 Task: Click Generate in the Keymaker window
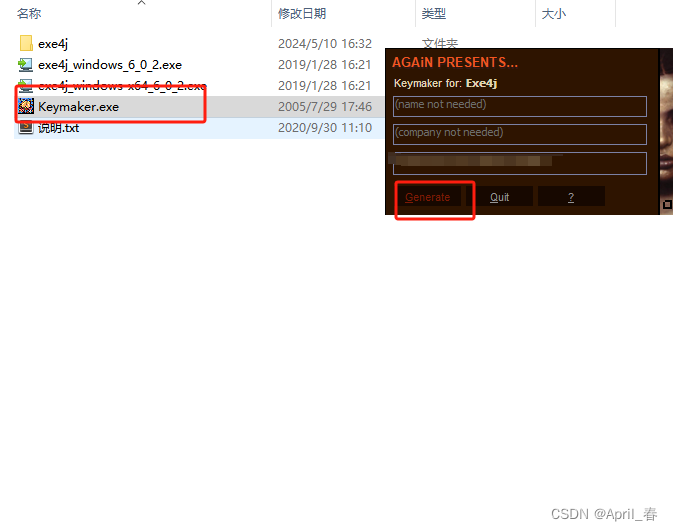tap(428, 197)
